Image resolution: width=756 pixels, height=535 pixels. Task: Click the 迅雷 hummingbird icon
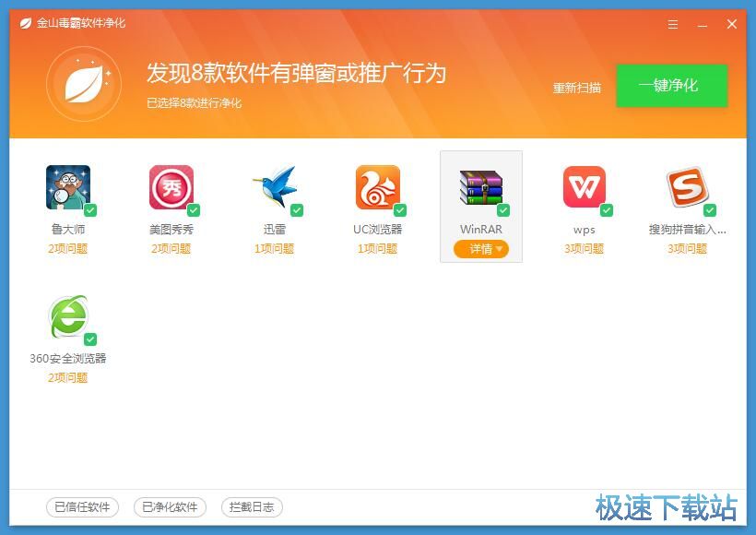[275, 188]
